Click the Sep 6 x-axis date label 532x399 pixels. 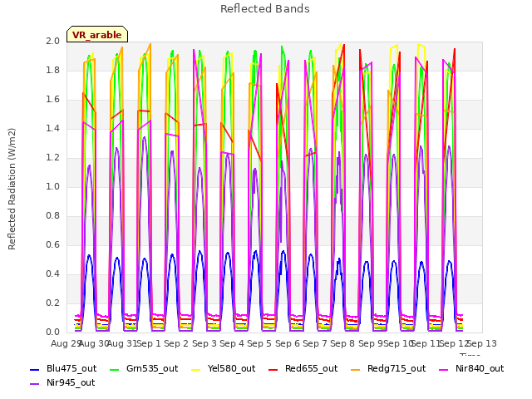coord(287,343)
